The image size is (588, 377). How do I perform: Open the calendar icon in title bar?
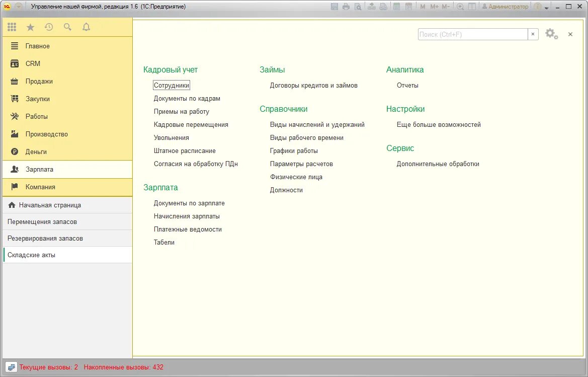tap(409, 7)
